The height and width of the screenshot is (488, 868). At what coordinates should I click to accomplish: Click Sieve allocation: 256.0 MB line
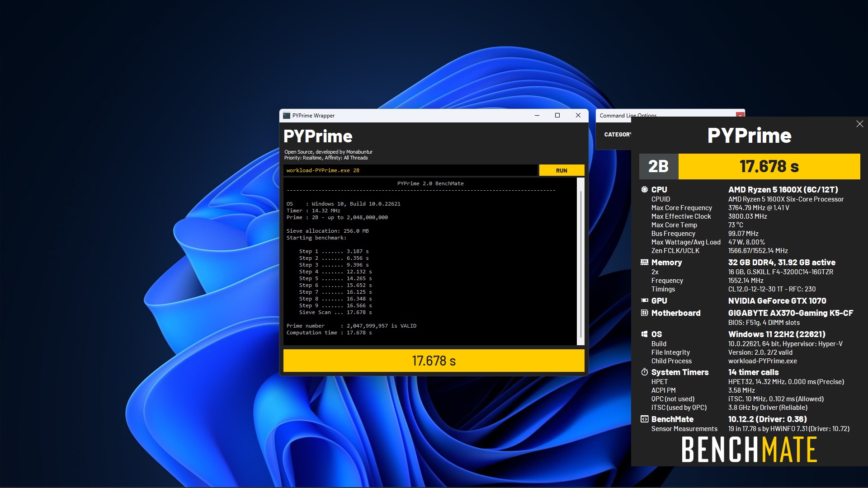[x=327, y=231]
